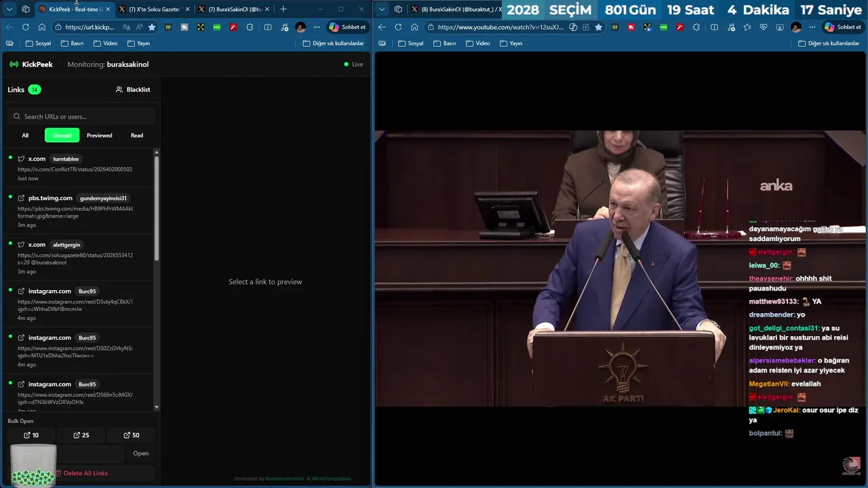The height and width of the screenshot is (488, 868).
Task: Click favorite star in right address bar
Action: (x=598, y=27)
